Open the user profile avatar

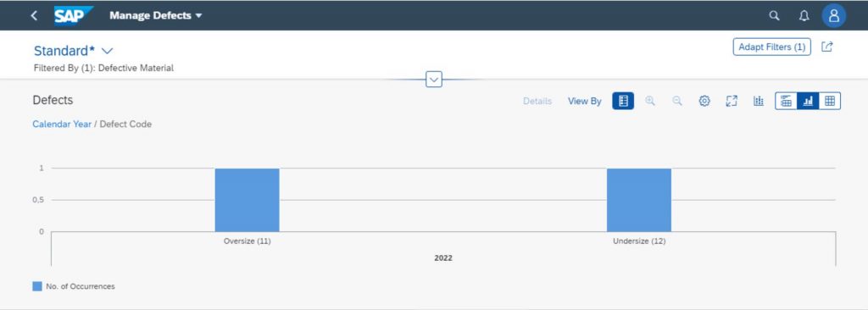(834, 15)
